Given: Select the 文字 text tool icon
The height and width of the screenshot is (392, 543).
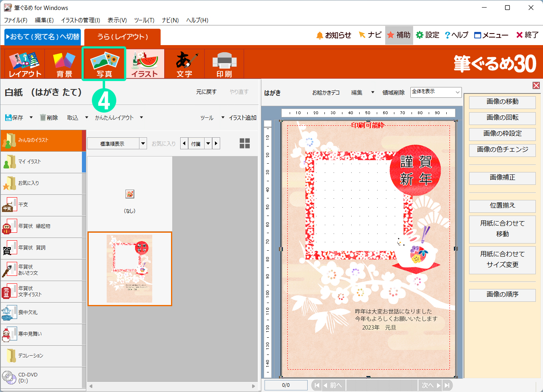Looking at the screenshot, I should [x=184, y=64].
